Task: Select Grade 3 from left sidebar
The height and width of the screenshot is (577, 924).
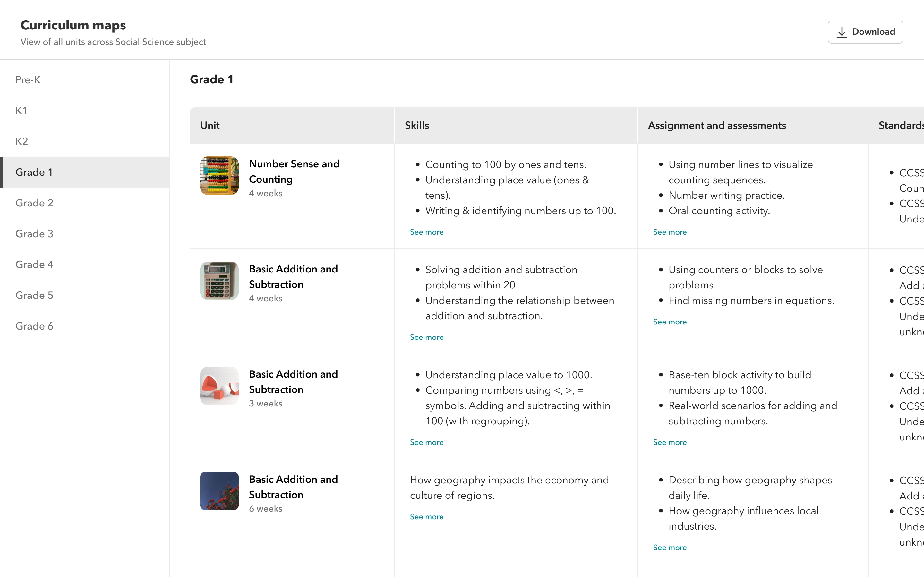Action: [x=35, y=233]
